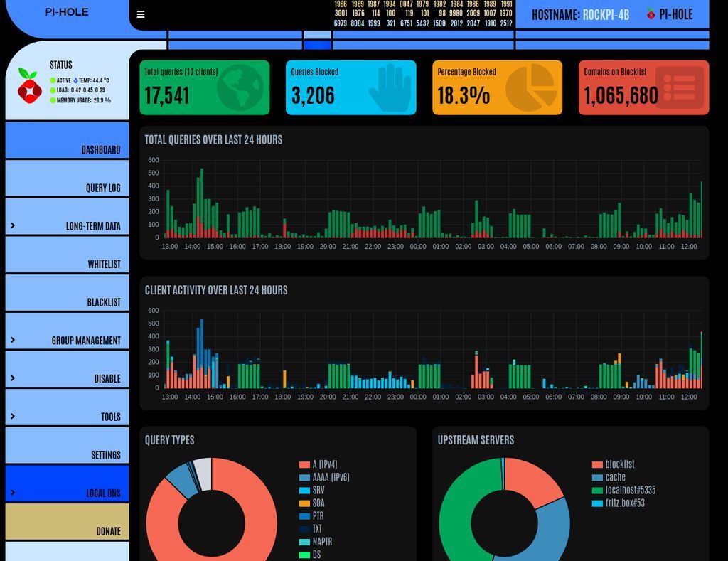This screenshot has height=561, width=728.
Task: Open the Total queries card
Action: pos(204,87)
